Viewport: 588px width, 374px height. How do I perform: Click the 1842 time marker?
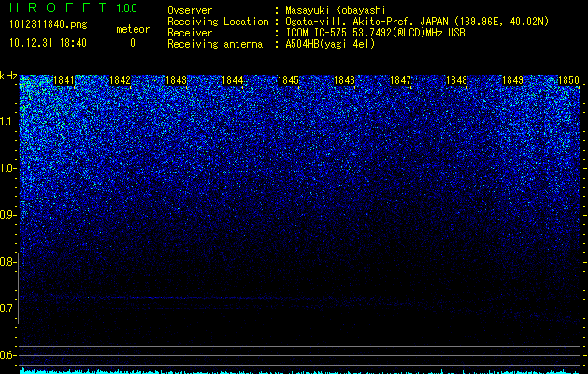click(x=120, y=80)
